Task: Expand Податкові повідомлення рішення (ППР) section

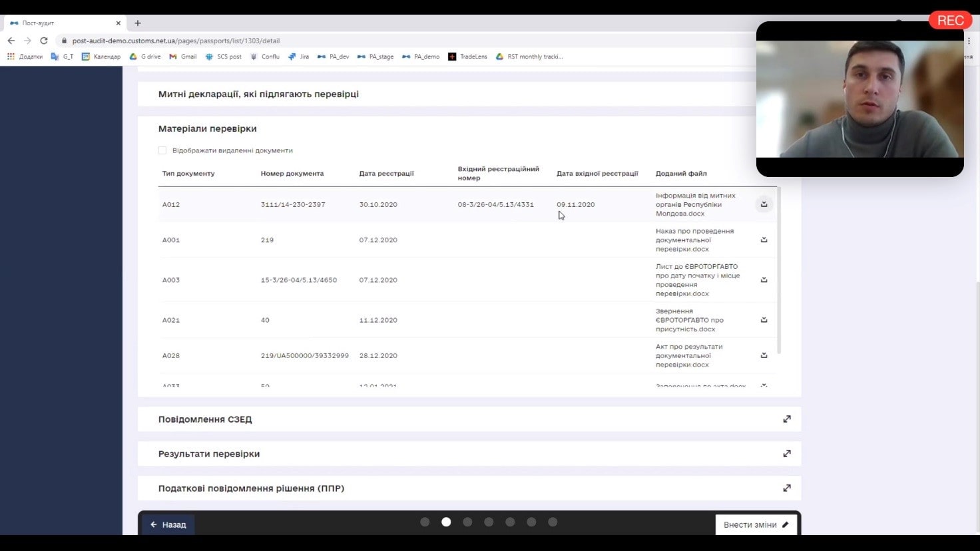Action: (787, 488)
